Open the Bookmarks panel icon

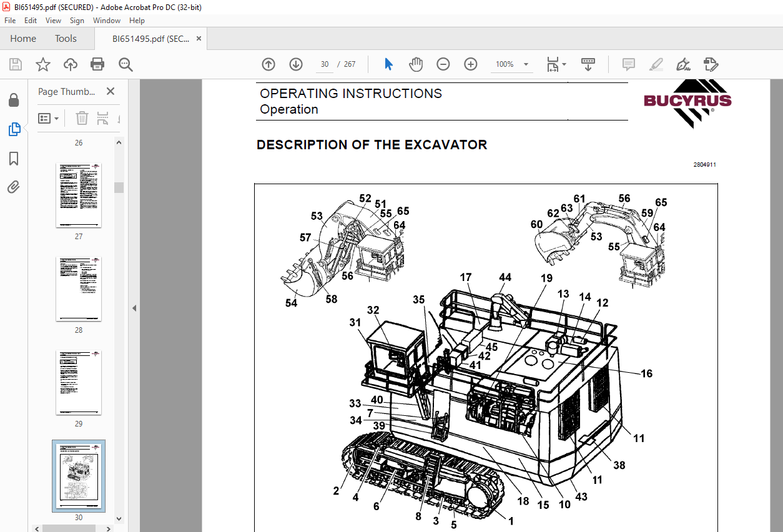pyautogui.click(x=14, y=159)
